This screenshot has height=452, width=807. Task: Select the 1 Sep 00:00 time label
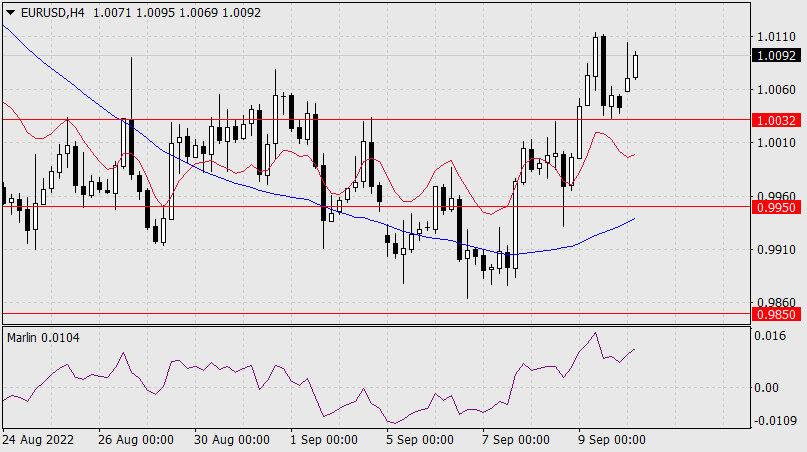point(323,440)
